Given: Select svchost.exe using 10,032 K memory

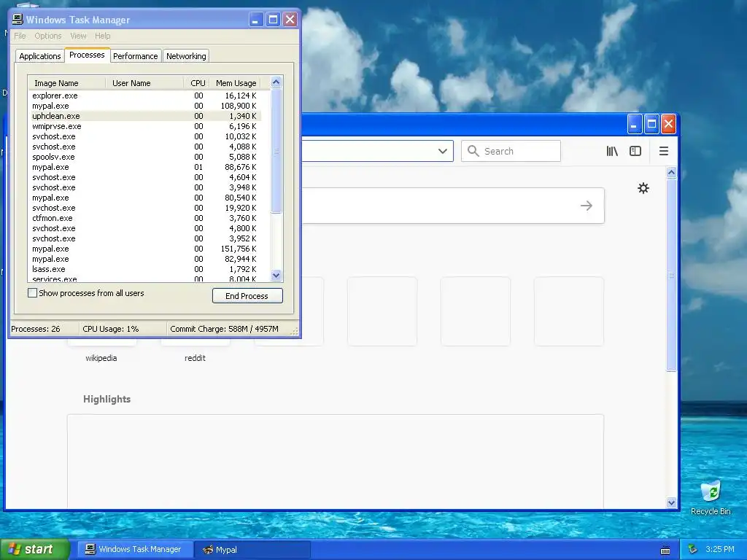Looking at the screenshot, I should pyautogui.click(x=144, y=136).
